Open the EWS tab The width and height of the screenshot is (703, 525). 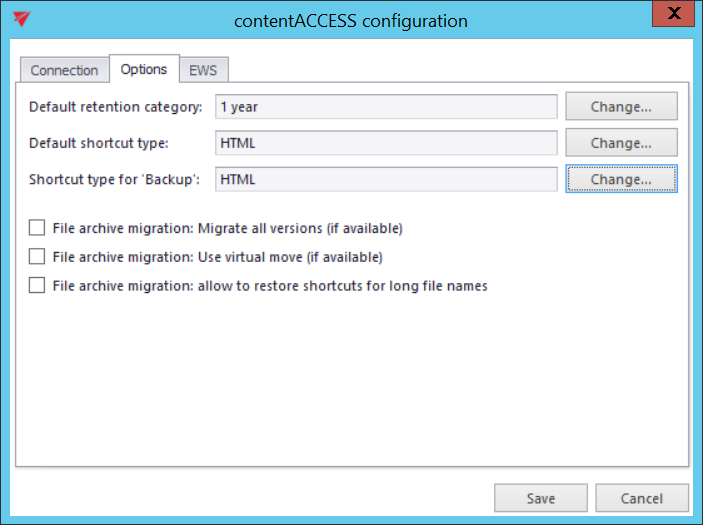pyautogui.click(x=202, y=70)
